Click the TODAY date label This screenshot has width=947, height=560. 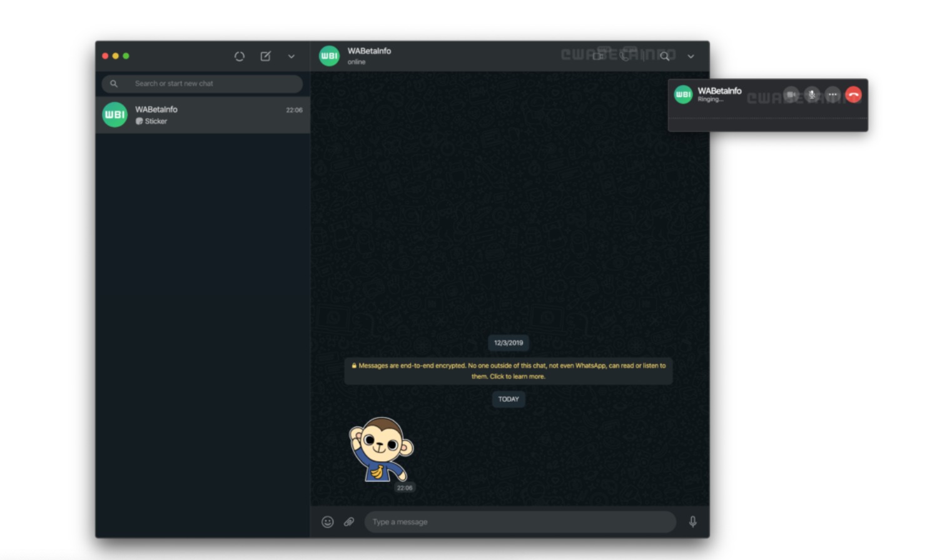509,399
